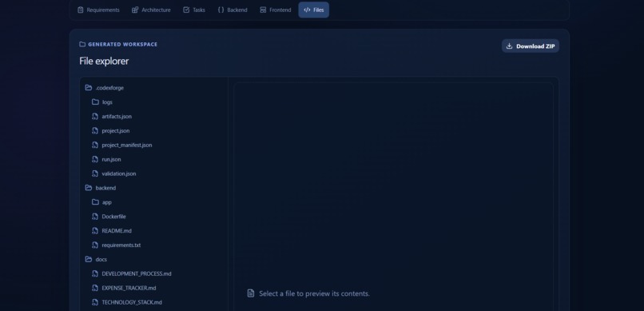Click the blocks icon beside Architecture
644x311 pixels.
[x=135, y=10]
